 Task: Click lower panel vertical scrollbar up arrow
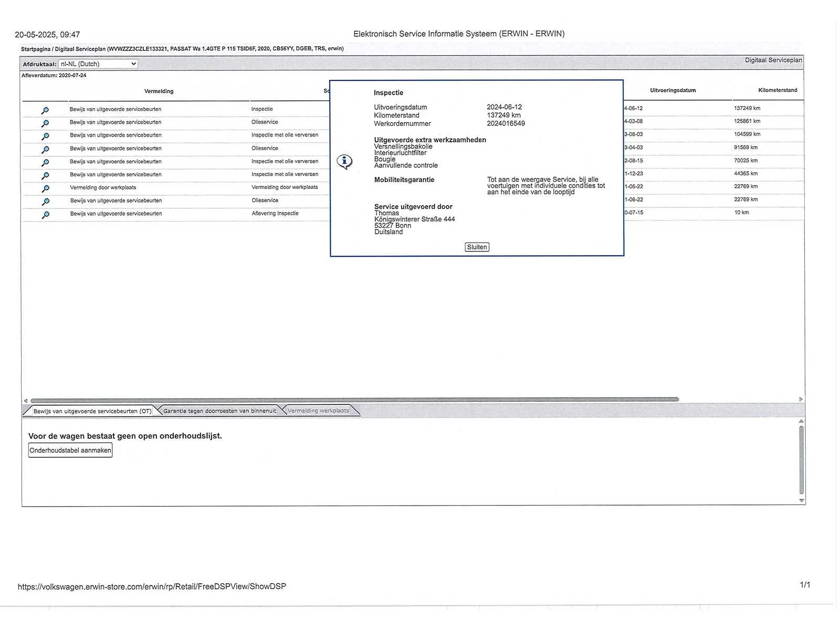point(801,421)
